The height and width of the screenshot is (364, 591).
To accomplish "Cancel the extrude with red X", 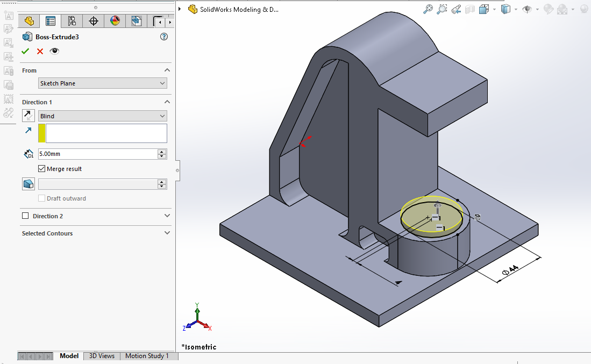I will pyautogui.click(x=40, y=51).
